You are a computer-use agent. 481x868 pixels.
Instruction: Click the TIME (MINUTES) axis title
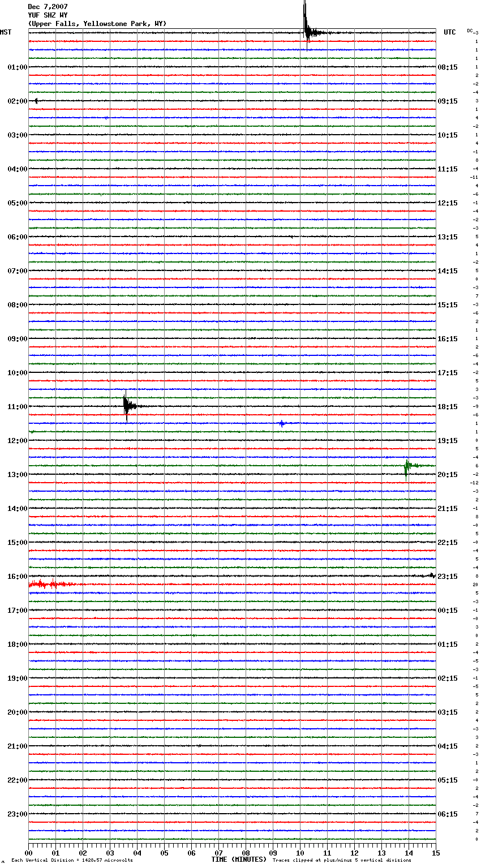pyautogui.click(x=239, y=860)
